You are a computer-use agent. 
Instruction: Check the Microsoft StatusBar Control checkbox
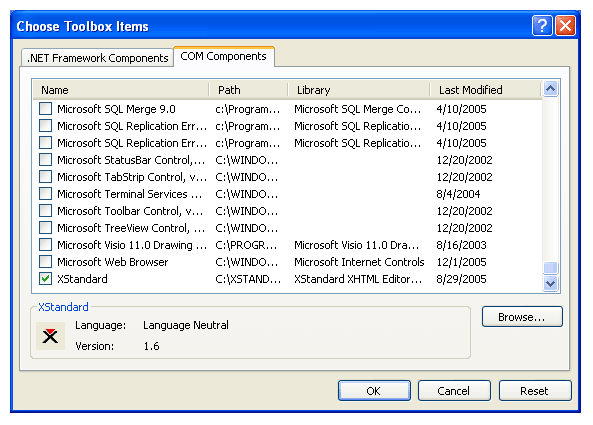[45, 160]
